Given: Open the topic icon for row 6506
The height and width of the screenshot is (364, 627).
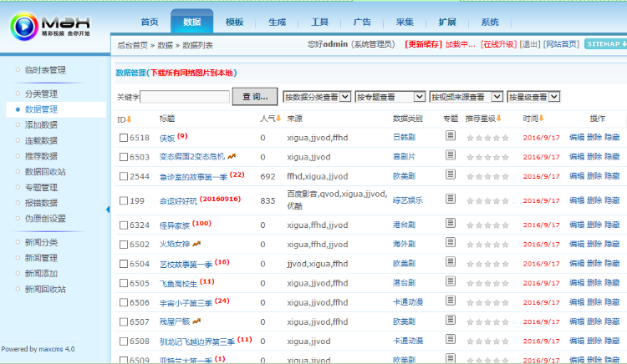Looking at the screenshot, I should tap(451, 301).
